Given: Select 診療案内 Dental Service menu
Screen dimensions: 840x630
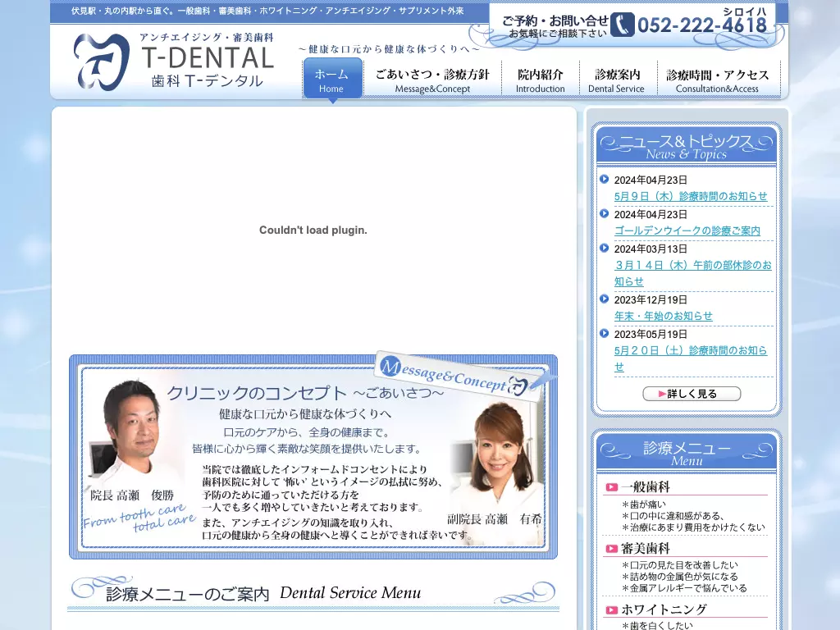Looking at the screenshot, I should point(617,80).
